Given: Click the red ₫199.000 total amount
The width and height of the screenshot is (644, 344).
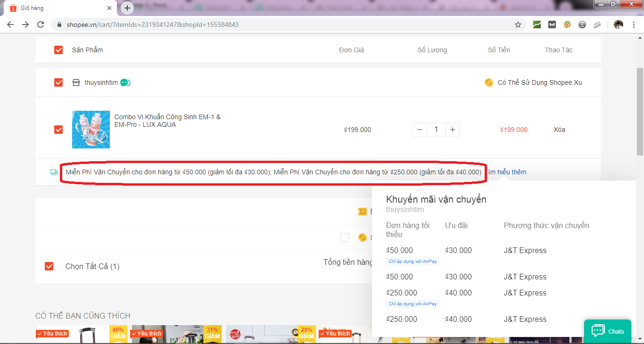Looking at the screenshot, I should [514, 130].
